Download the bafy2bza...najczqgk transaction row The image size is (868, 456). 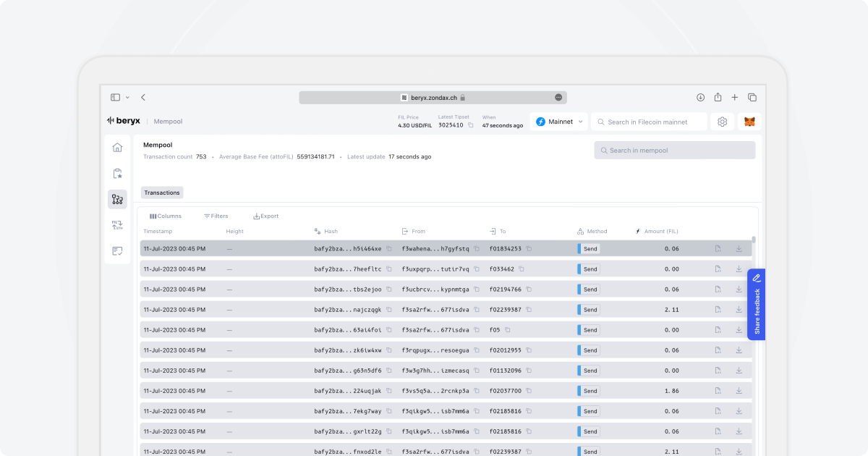pos(739,309)
